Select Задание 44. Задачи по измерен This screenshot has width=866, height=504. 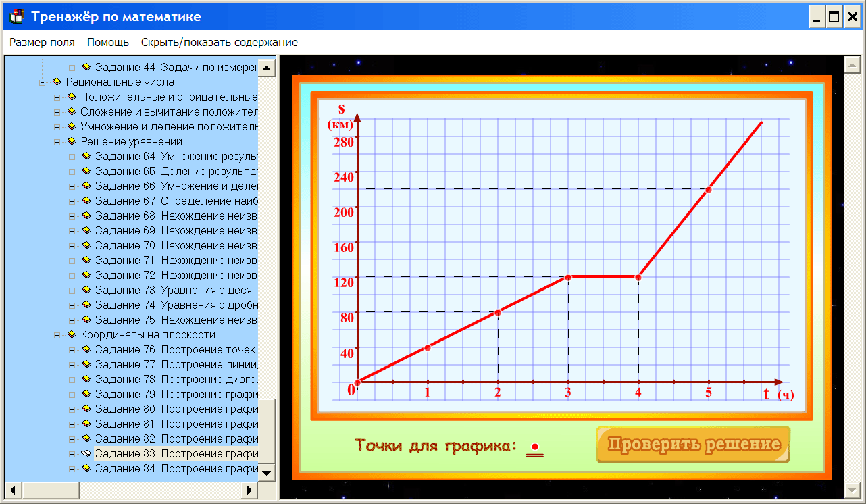pyautogui.click(x=176, y=67)
